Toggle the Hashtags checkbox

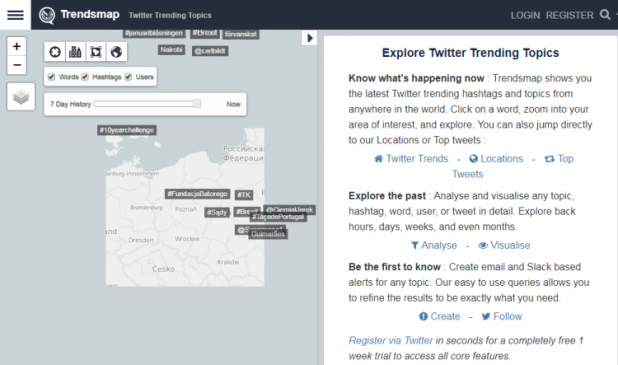85,77
